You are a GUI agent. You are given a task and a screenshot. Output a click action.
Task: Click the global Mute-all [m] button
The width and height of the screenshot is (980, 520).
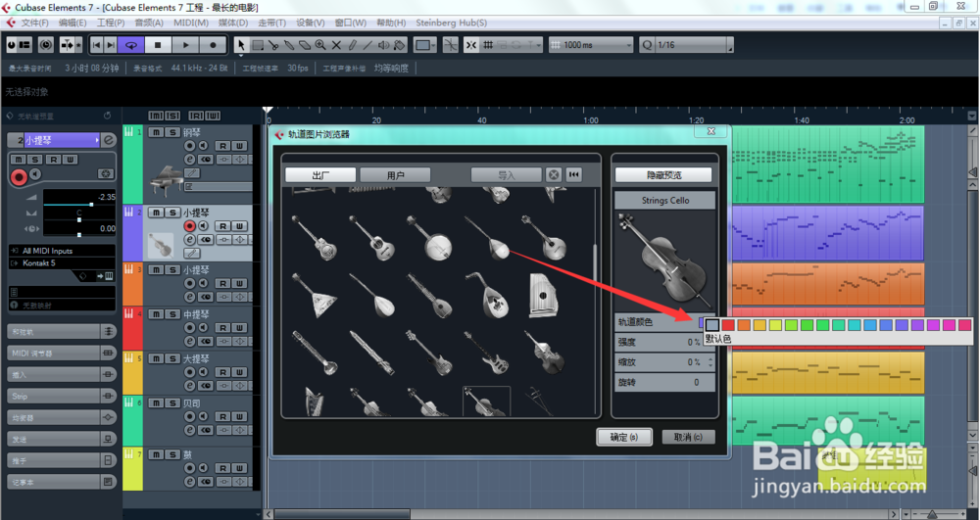point(156,116)
